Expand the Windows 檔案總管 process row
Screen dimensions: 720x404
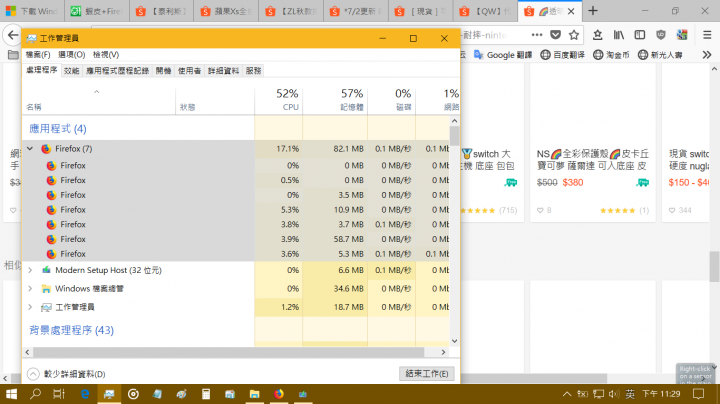coord(30,289)
